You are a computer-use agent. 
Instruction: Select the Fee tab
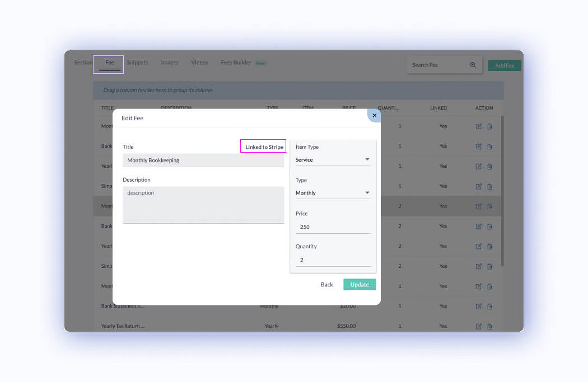tap(110, 63)
